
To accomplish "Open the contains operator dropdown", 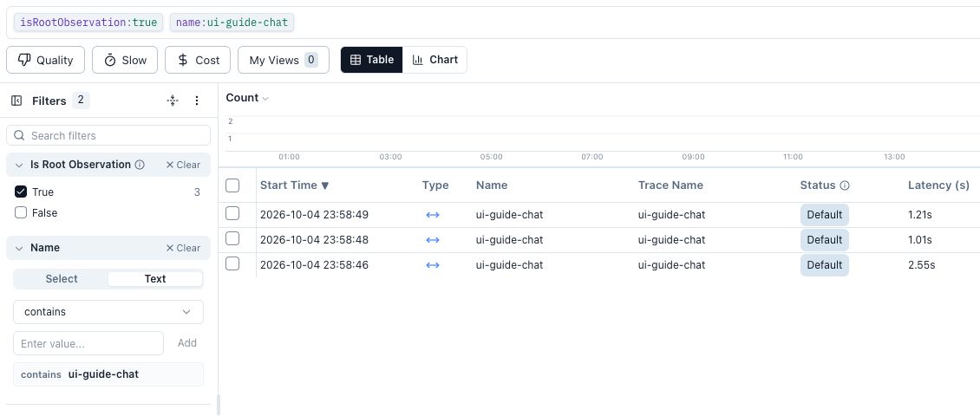I will click(108, 312).
